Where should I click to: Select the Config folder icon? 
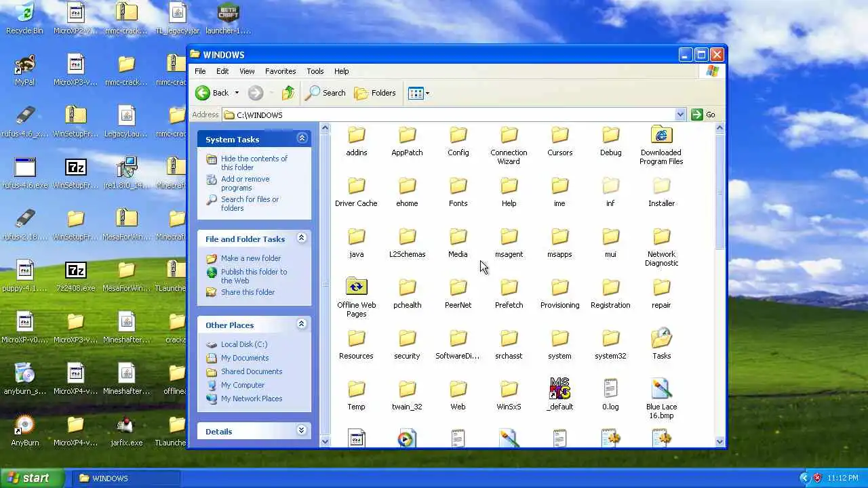pyautogui.click(x=458, y=136)
